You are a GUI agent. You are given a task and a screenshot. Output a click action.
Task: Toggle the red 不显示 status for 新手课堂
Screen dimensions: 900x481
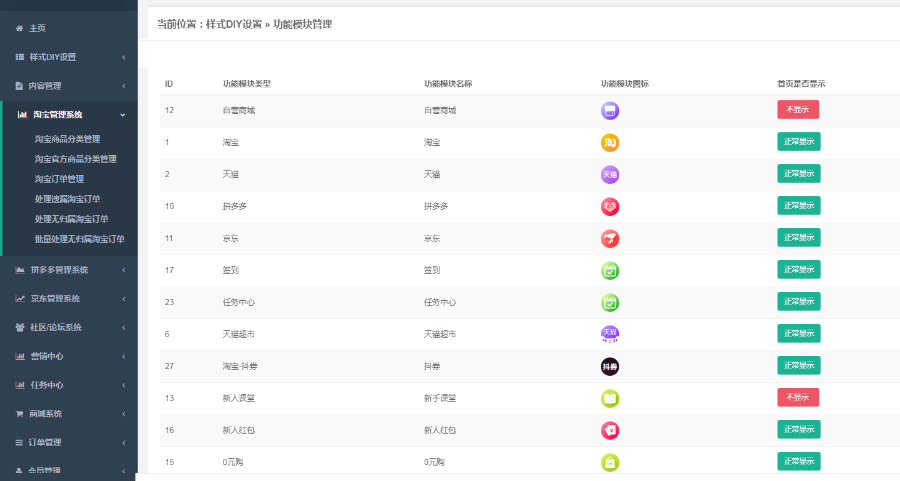pos(797,397)
